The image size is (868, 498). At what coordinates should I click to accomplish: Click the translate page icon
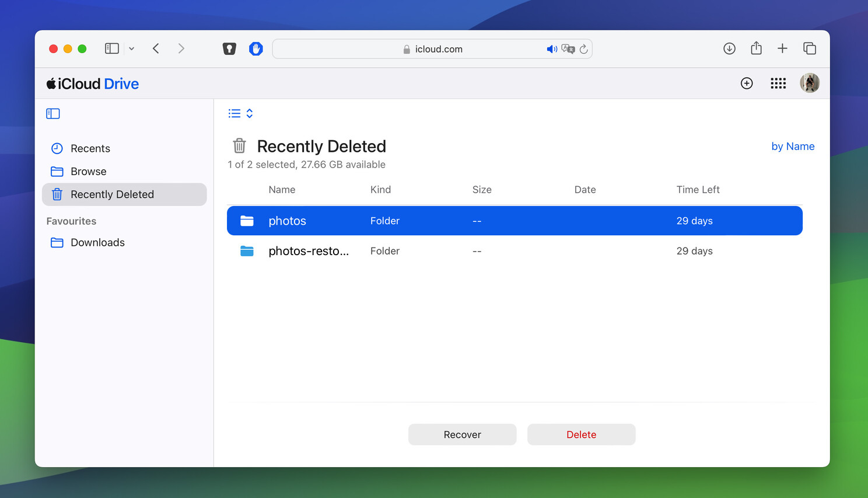tap(568, 49)
